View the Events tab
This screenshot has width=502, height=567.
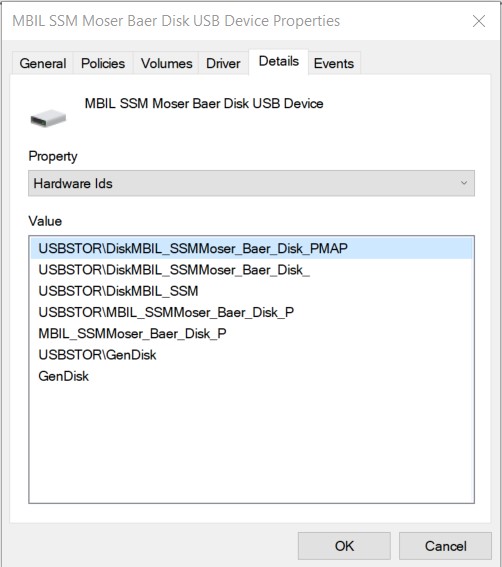coord(334,63)
